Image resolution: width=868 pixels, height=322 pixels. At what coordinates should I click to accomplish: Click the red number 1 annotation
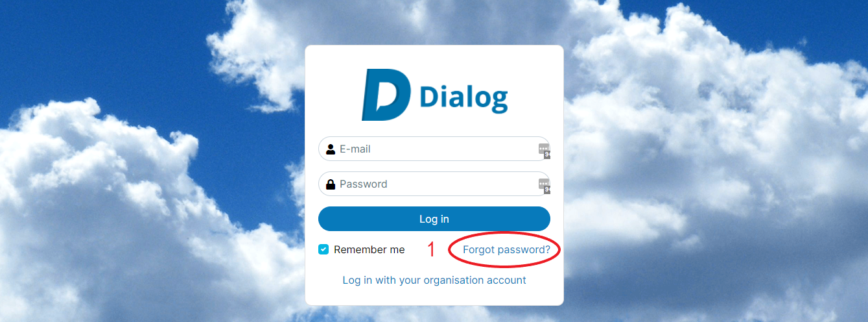(x=432, y=250)
